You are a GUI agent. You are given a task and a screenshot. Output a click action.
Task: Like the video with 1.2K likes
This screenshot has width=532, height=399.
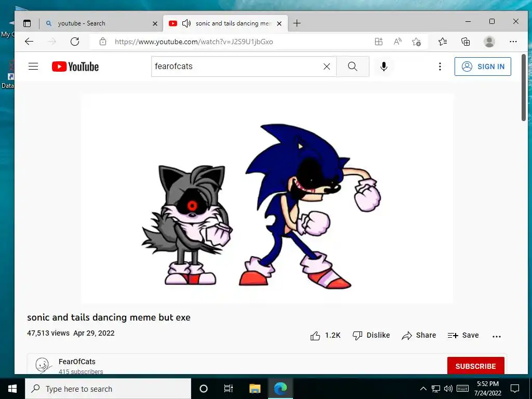[325, 336]
